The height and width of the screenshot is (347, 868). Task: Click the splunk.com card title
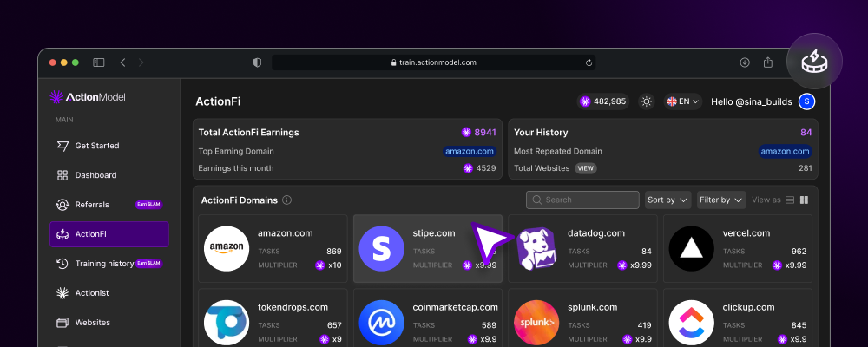coord(593,307)
